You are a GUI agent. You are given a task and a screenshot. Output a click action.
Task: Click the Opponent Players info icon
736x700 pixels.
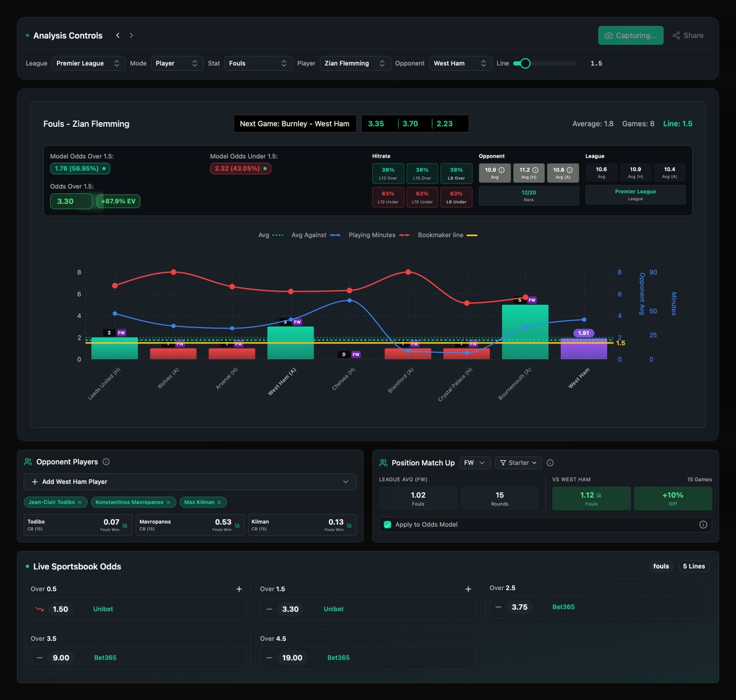point(106,462)
